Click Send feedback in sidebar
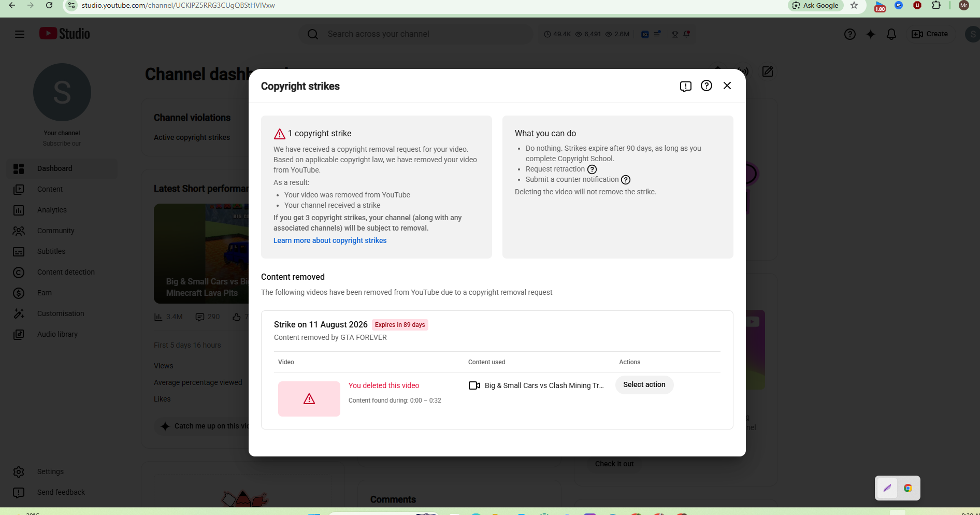 click(x=62, y=492)
